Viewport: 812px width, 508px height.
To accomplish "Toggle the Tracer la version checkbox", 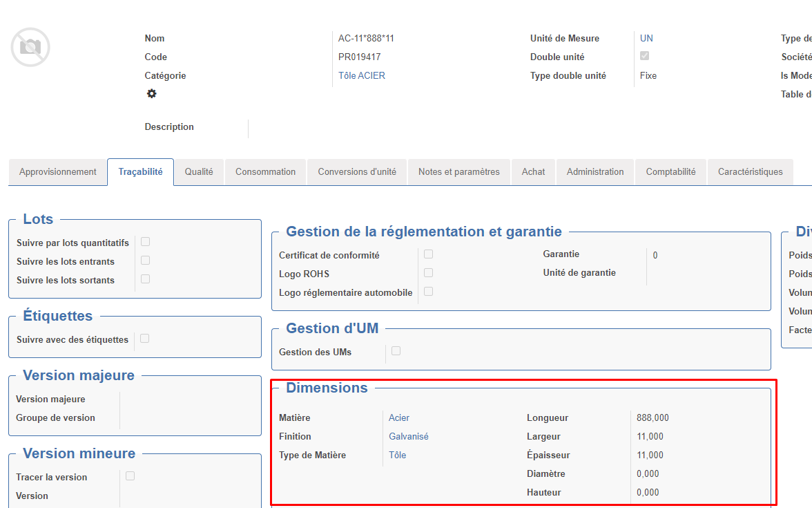I will coord(130,476).
